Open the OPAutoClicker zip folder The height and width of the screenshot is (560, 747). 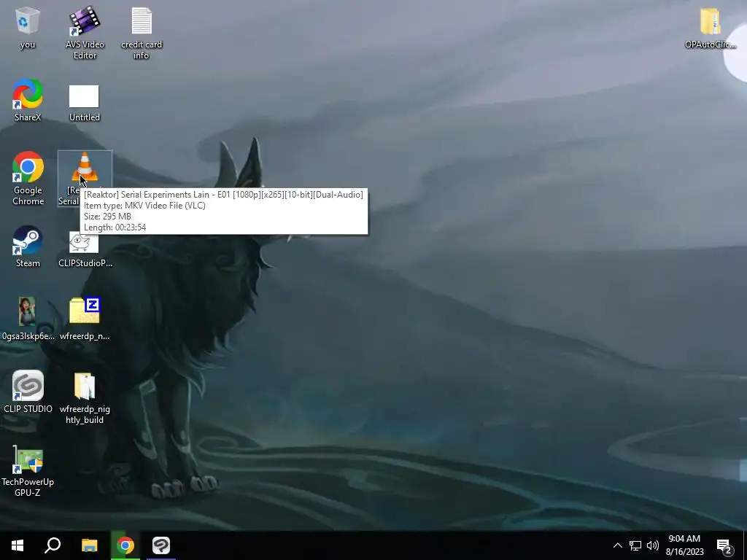click(711, 28)
